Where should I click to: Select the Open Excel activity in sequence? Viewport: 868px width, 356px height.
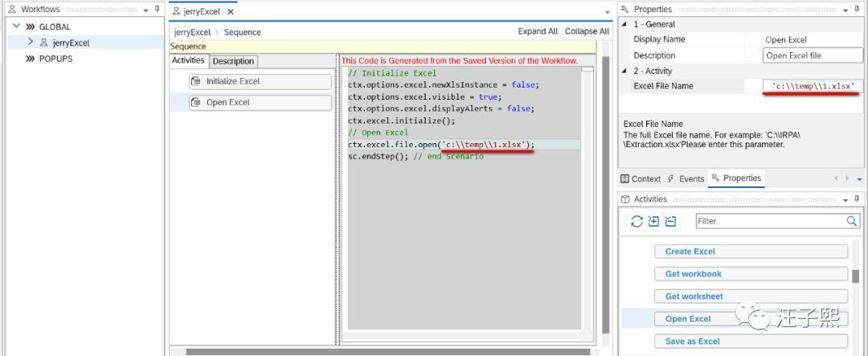tap(260, 102)
